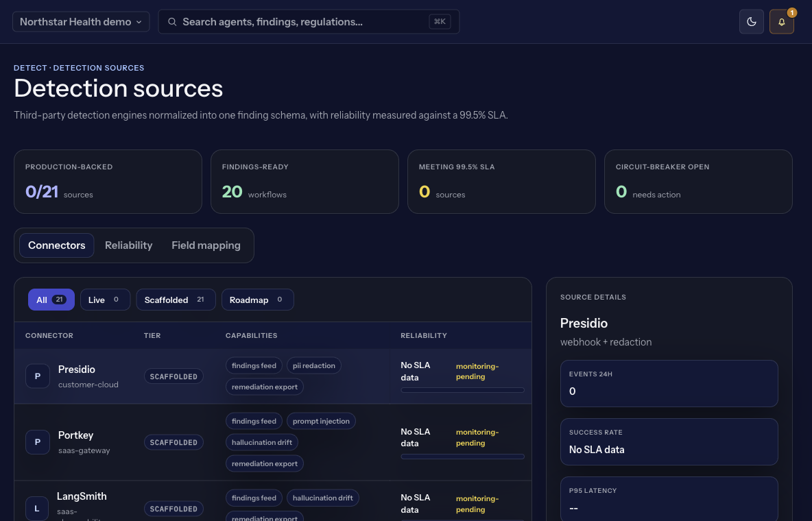
Task: Click the Detect · Detection Sources breadcrumb
Action: pos(79,68)
